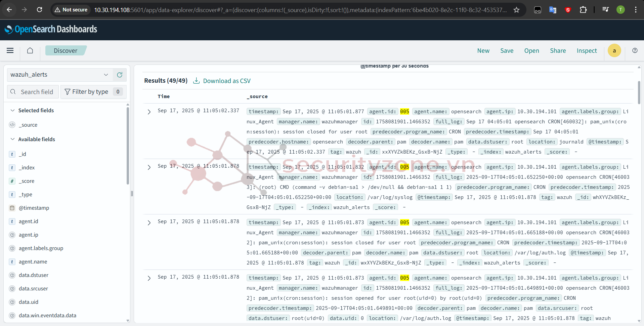
Task: Open the yellow 'a' user account avatar
Action: (614, 50)
